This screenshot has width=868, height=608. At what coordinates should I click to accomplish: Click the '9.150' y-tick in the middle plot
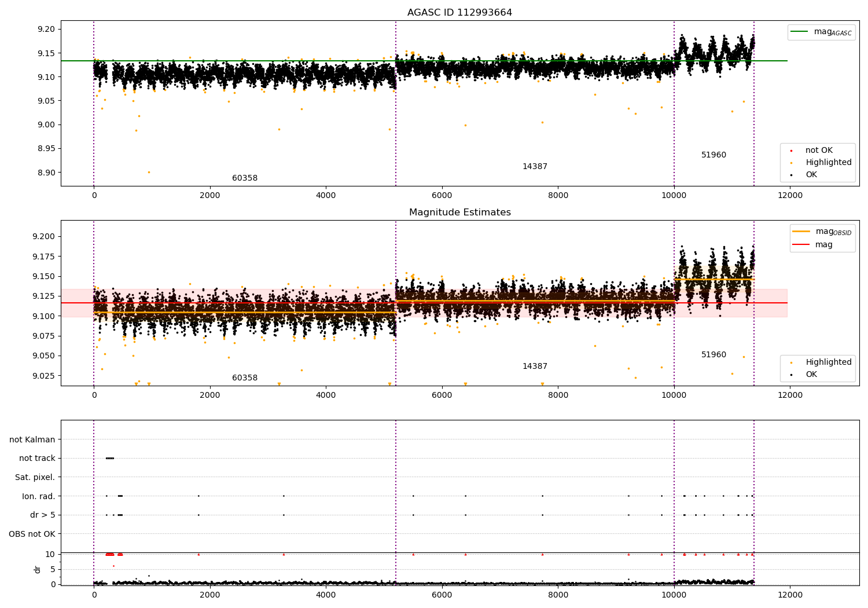(44, 277)
